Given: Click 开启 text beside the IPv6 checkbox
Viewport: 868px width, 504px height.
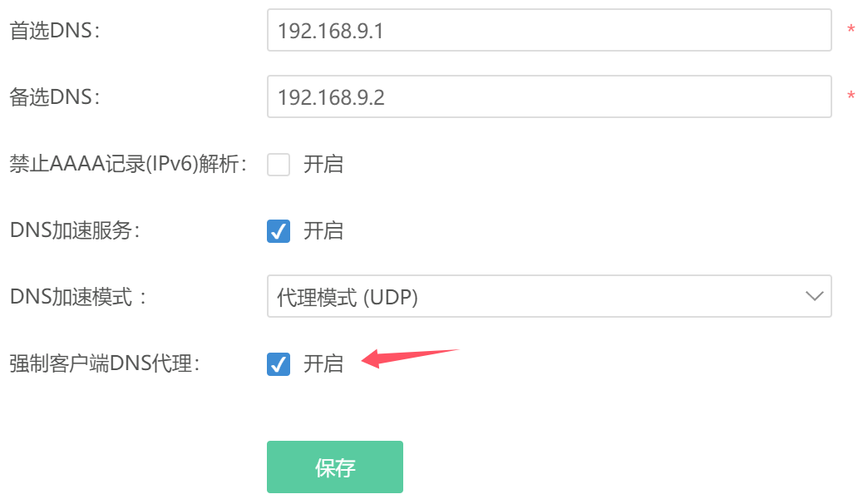Looking at the screenshot, I should pos(323,165).
